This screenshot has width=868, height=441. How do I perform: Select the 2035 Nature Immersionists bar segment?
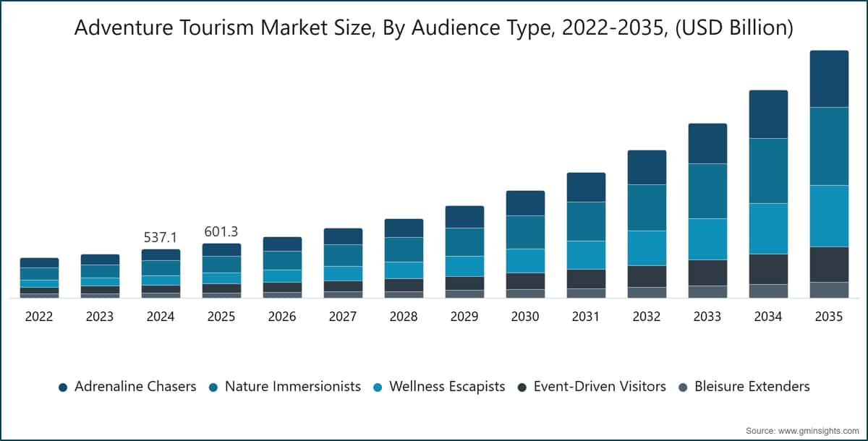pyautogui.click(x=829, y=146)
